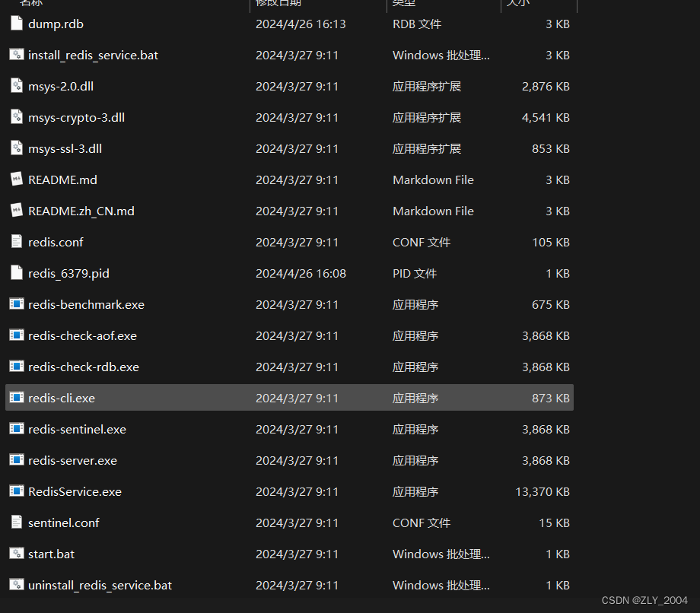Click the 853 KB size cell

[550, 149]
